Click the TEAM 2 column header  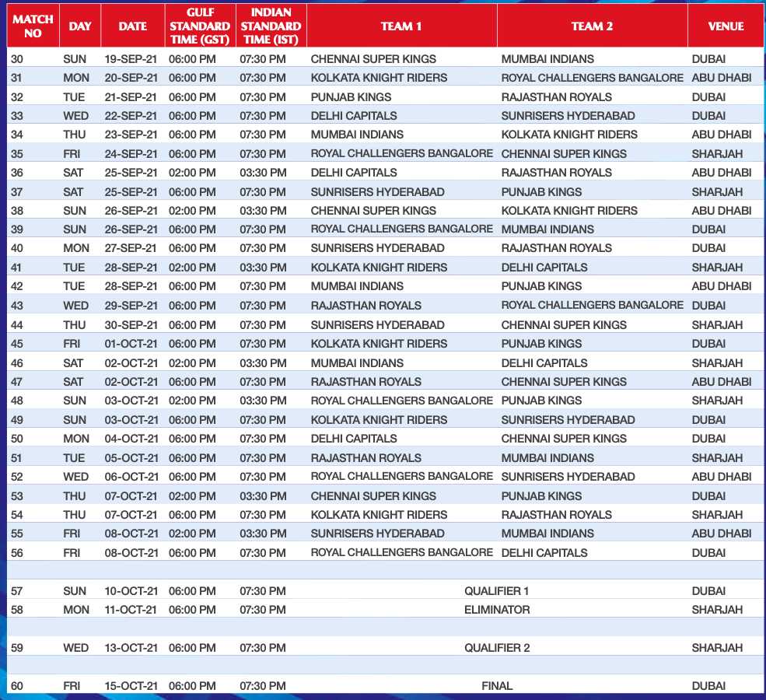(x=592, y=26)
